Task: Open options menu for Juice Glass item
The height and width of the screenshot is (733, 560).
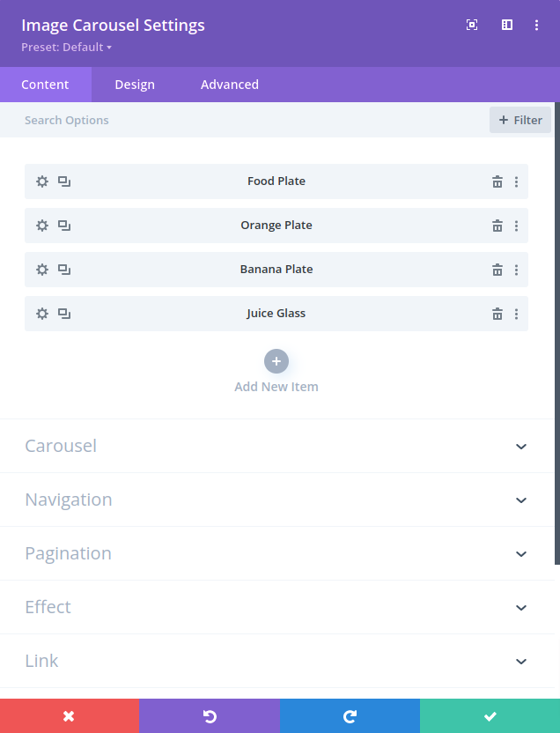Action: pos(517,314)
